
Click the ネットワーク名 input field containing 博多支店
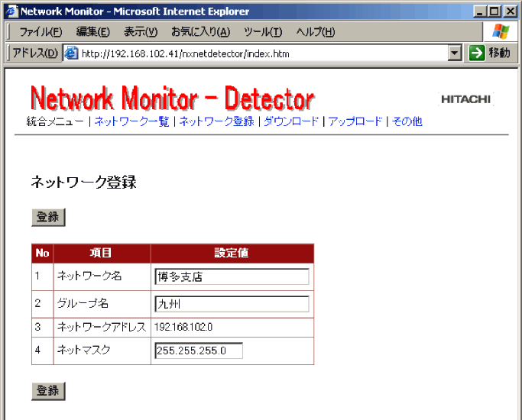[232, 276]
